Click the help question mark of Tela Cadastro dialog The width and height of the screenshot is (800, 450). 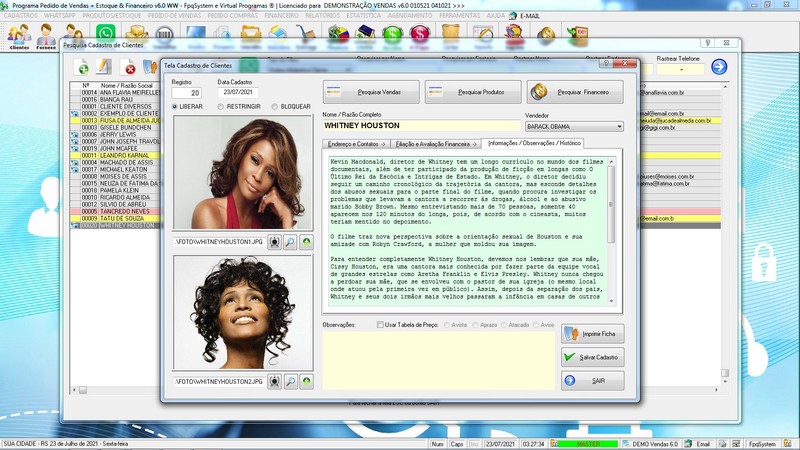(x=606, y=63)
